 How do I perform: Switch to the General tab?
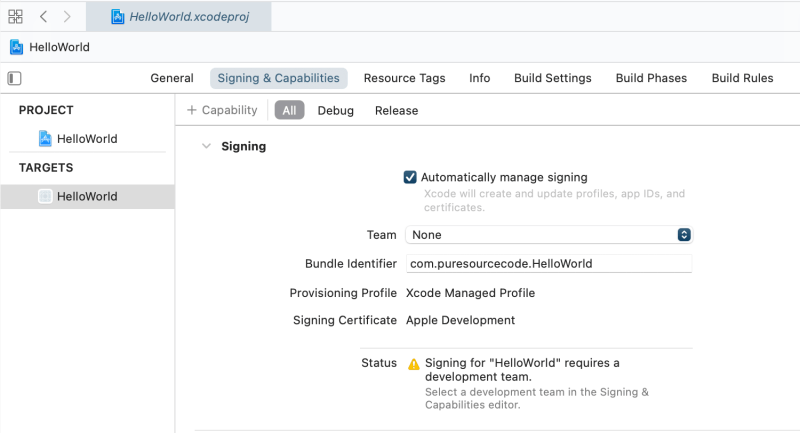pyautogui.click(x=171, y=78)
